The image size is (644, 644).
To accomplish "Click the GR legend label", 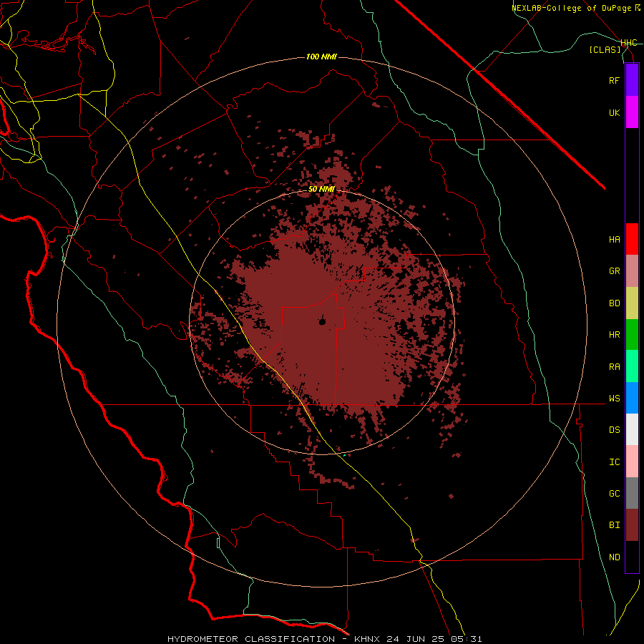I will pyautogui.click(x=614, y=271).
